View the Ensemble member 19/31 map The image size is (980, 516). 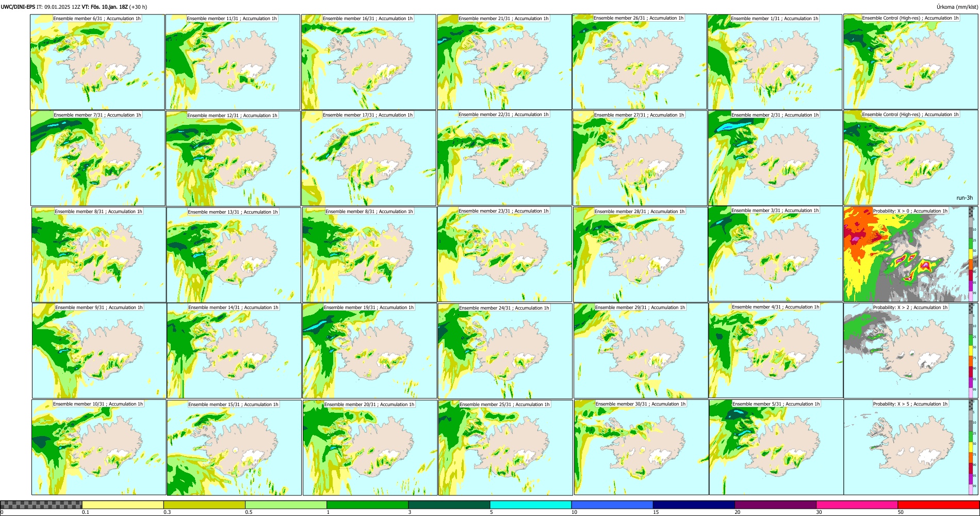point(370,351)
